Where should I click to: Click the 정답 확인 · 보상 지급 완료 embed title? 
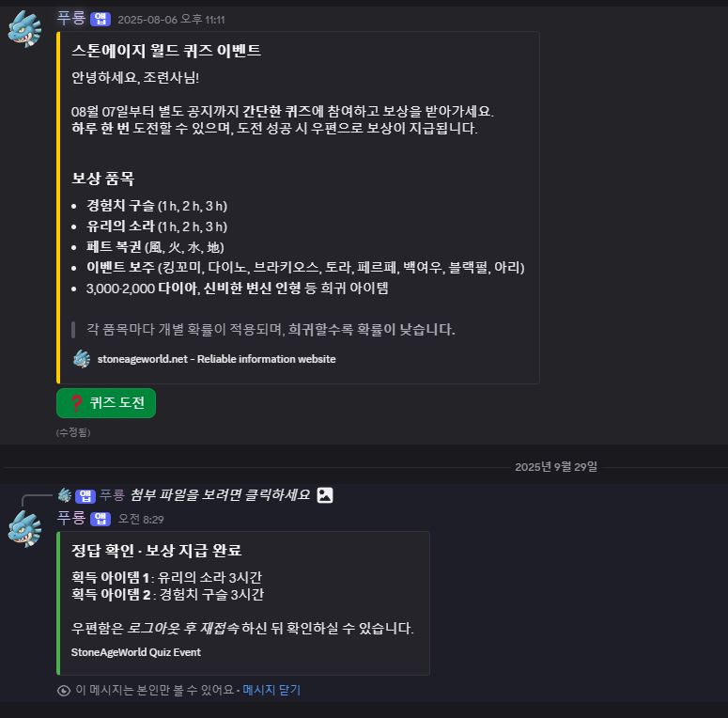(157, 551)
